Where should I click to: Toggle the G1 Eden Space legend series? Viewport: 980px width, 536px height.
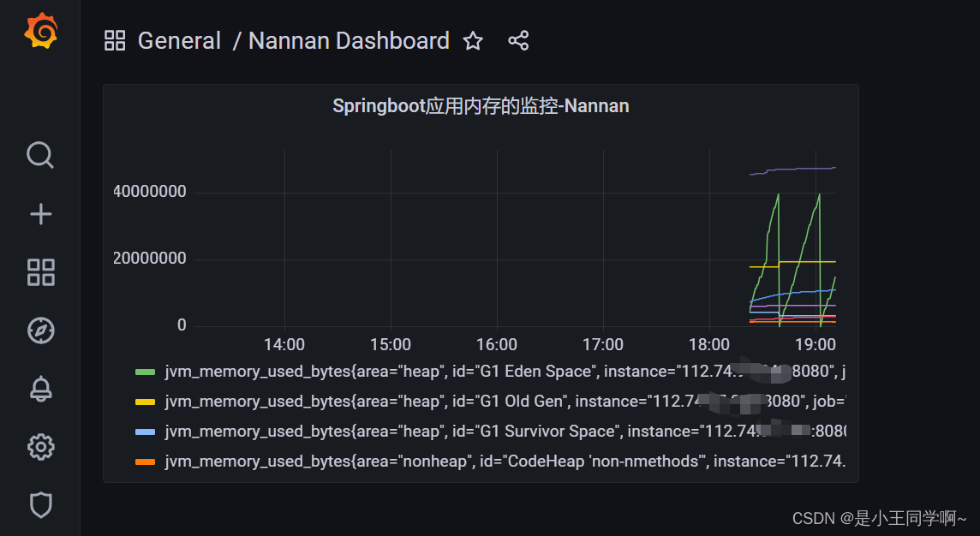[x=505, y=372]
